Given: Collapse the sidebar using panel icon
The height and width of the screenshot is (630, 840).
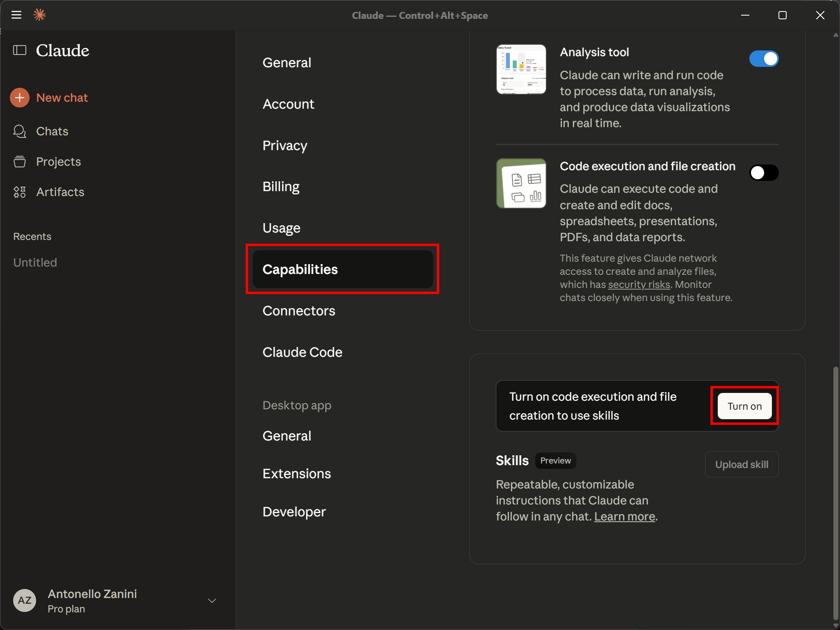Looking at the screenshot, I should (19, 50).
